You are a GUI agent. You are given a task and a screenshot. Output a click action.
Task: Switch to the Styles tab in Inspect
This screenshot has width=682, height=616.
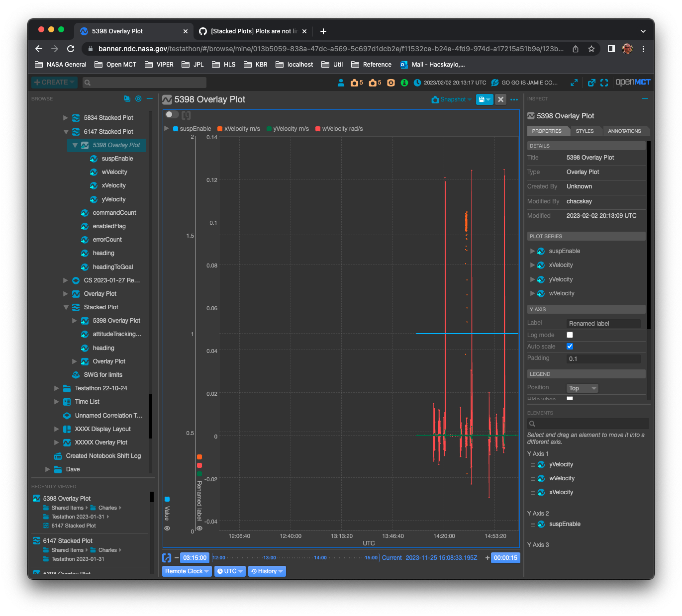point(585,131)
